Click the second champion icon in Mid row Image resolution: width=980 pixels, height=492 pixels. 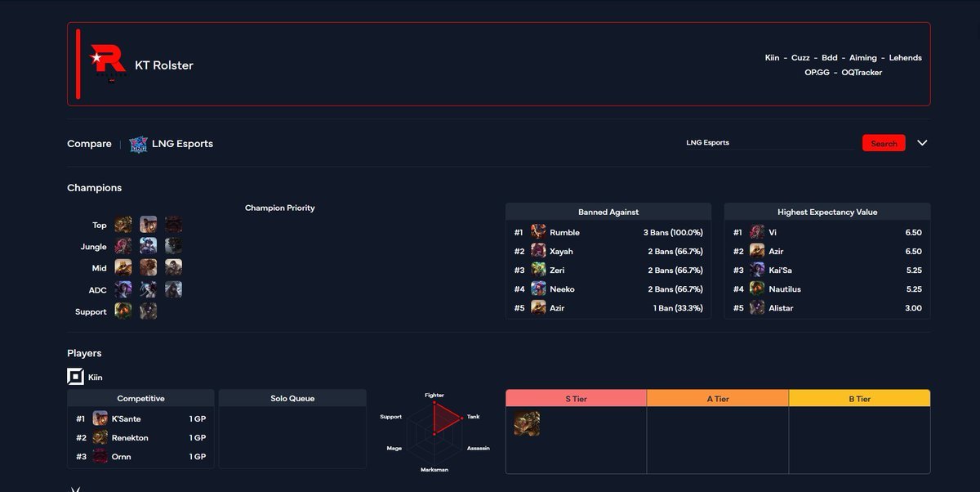[x=148, y=267]
